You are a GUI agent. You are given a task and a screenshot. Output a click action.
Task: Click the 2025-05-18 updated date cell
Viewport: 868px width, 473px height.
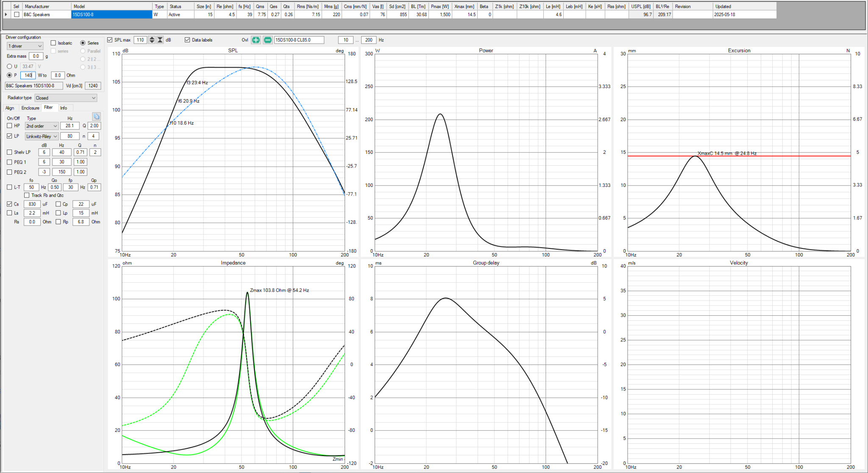click(745, 14)
